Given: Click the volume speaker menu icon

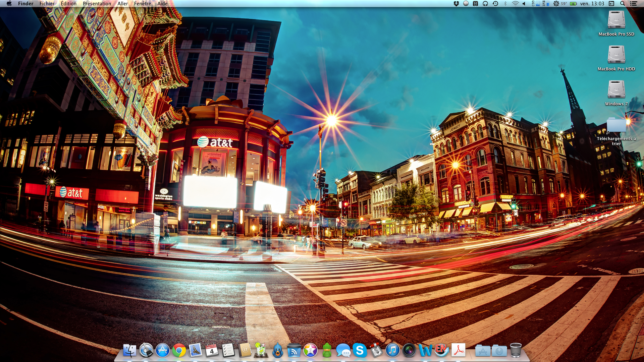Looking at the screenshot, I should [x=524, y=4].
